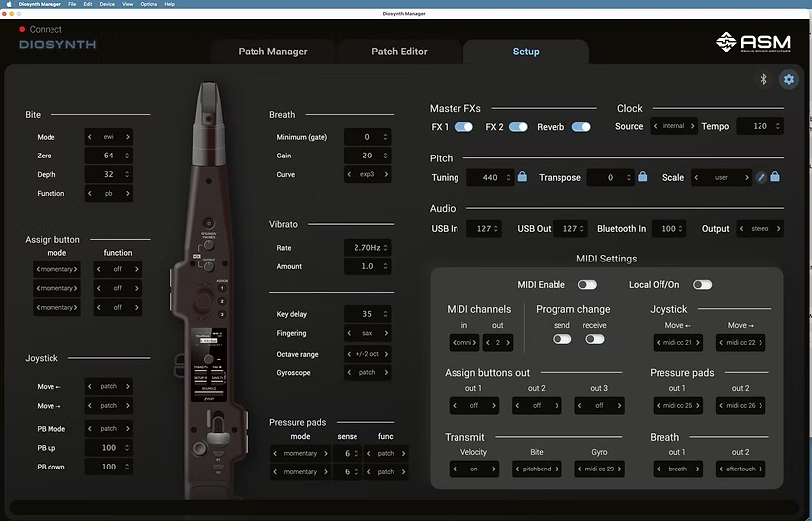Switch to the Patch Editor tab
Screen dimensions: 812x521
pyautogui.click(x=399, y=52)
